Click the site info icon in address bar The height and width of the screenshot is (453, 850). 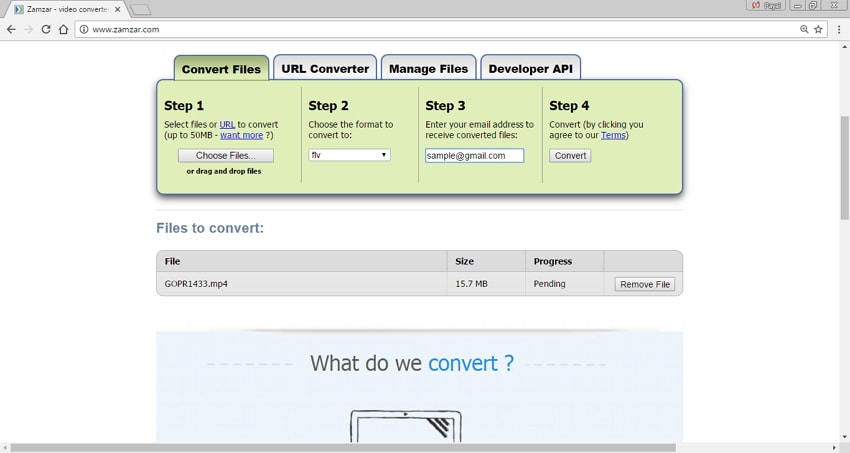pyautogui.click(x=84, y=29)
